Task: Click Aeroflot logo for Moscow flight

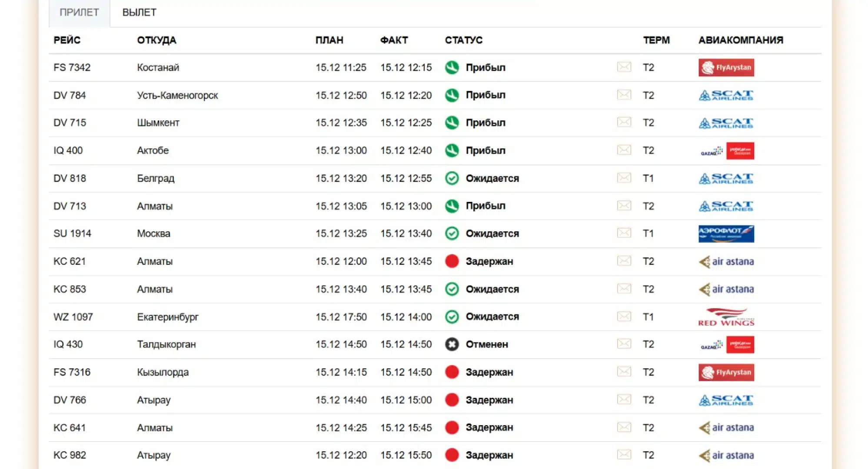Action: pos(726,234)
